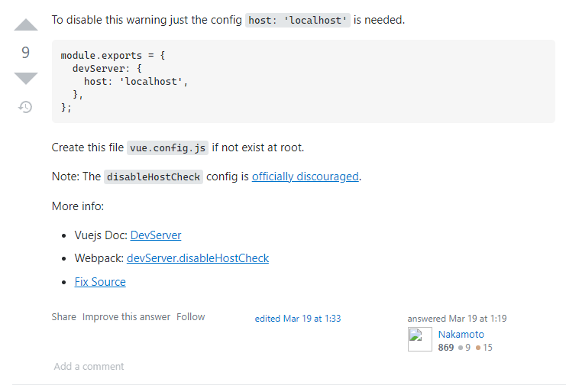Click the host: 'localhost' inline code
The height and width of the screenshot is (392, 566).
(x=298, y=20)
